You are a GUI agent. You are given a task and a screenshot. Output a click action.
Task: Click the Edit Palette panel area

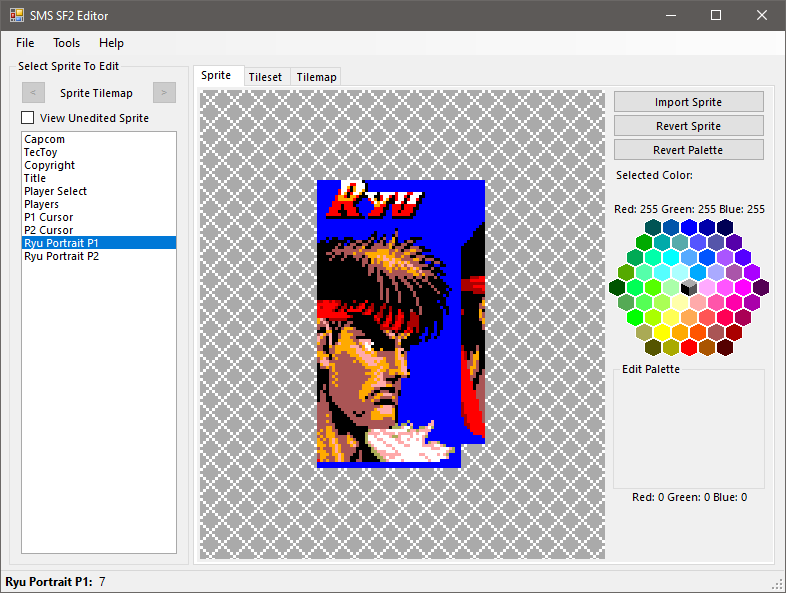pos(689,429)
